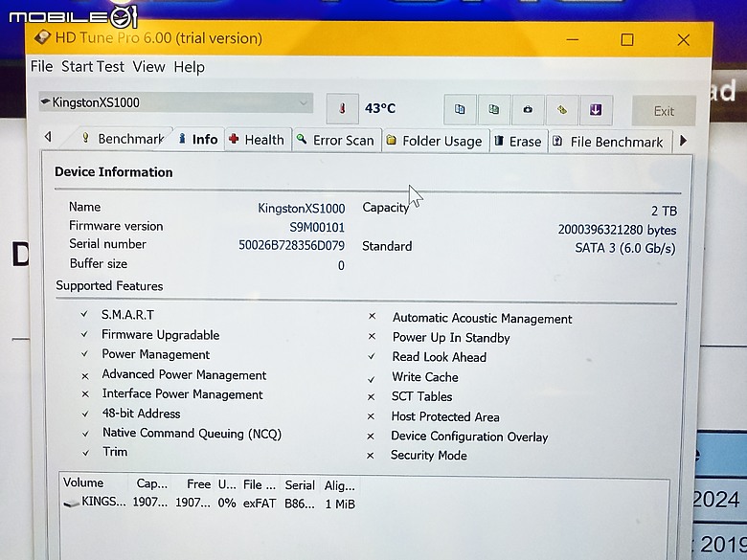Open the View menu
The height and width of the screenshot is (560, 747).
[148, 67]
